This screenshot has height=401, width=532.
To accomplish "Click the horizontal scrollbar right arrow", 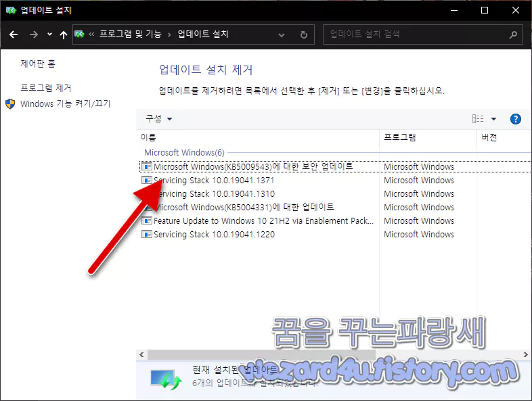I will 525,354.
